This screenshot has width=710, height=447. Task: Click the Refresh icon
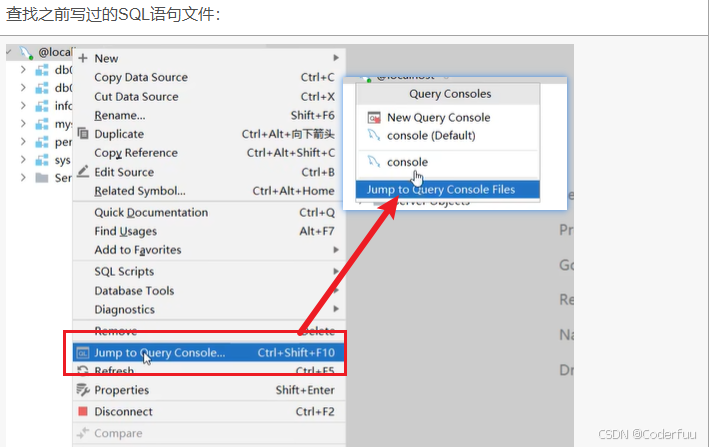coord(83,370)
